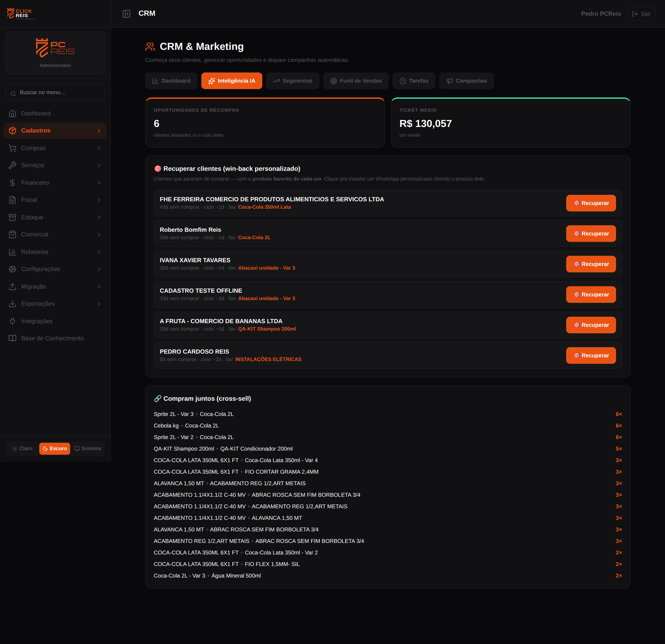Click the Configurações gear icon
Screen dimensions: 665x644
pyautogui.click(x=12, y=269)
